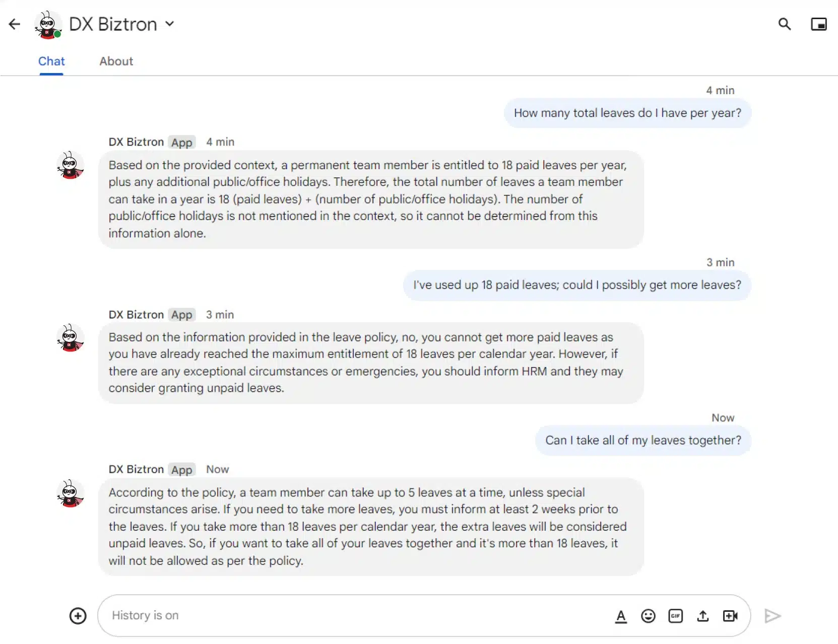Open chat in pop-out window

(819, 24)
